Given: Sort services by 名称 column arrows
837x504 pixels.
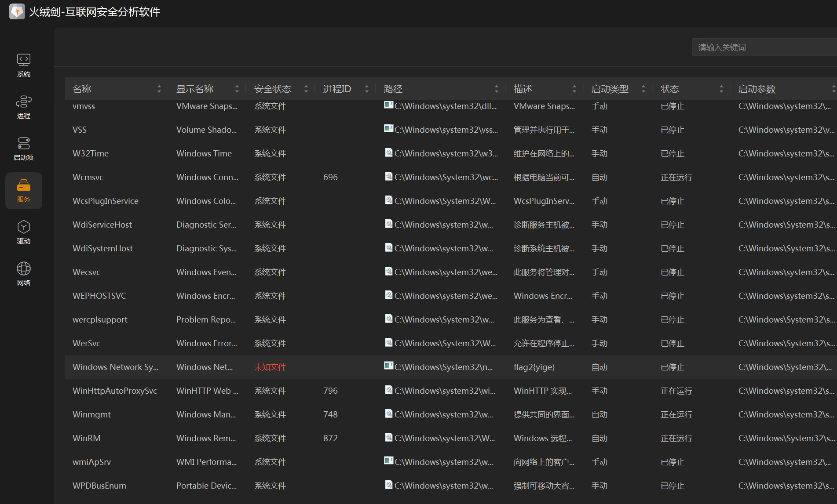Looking at the screenshot, I should click(x=159, y=89).
